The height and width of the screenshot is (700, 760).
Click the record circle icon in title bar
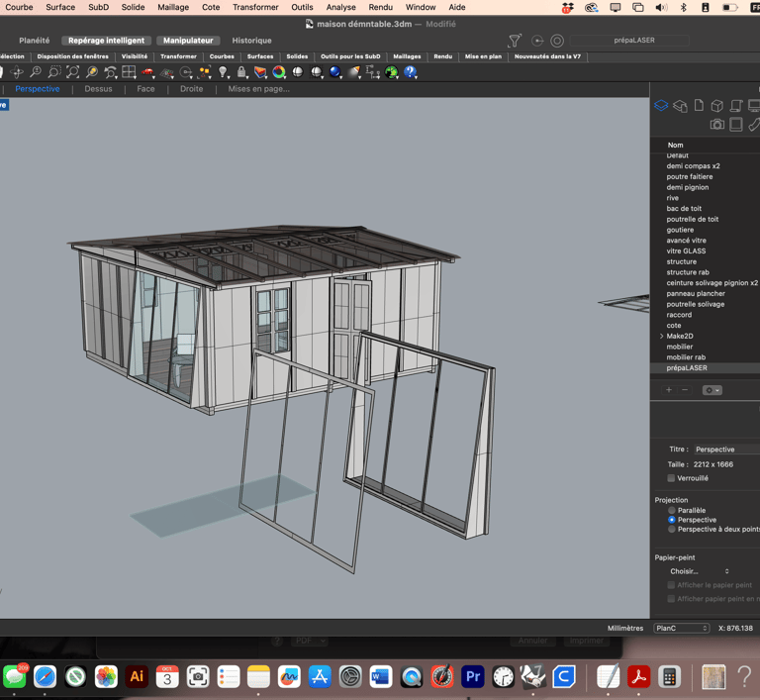(557, 41)
